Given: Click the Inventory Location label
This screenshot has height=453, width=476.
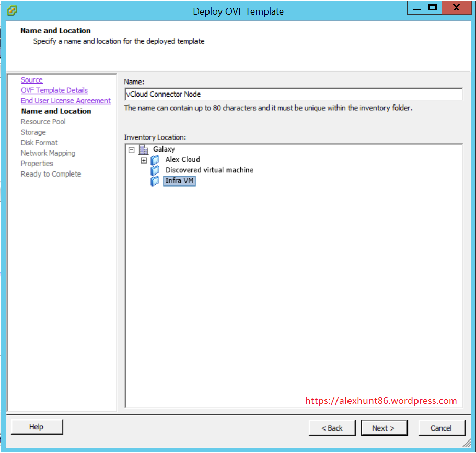Looking at the screenshot, I should click(x=155, y=137).
